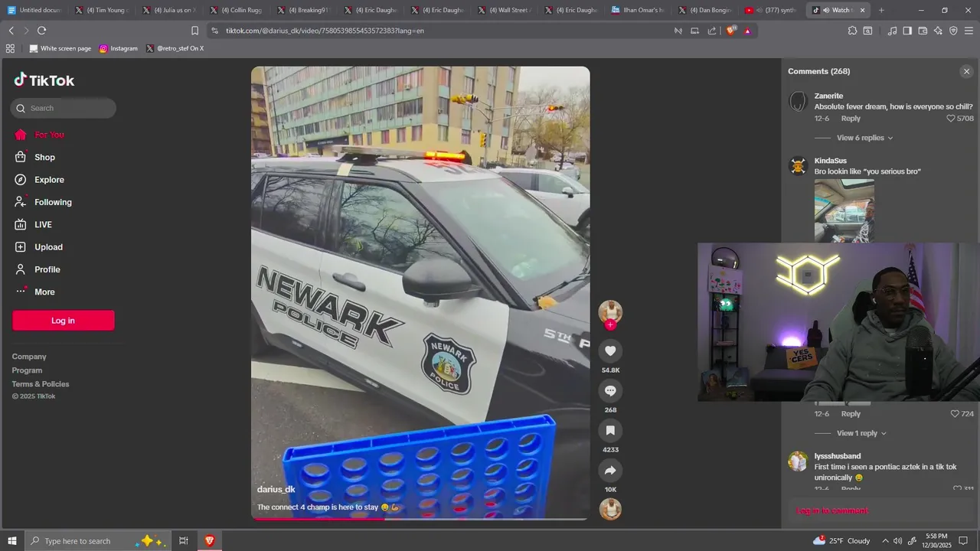This screenshot has width=980, height=551.
Task: Reload the current page
Action: [x=41, y=31]
